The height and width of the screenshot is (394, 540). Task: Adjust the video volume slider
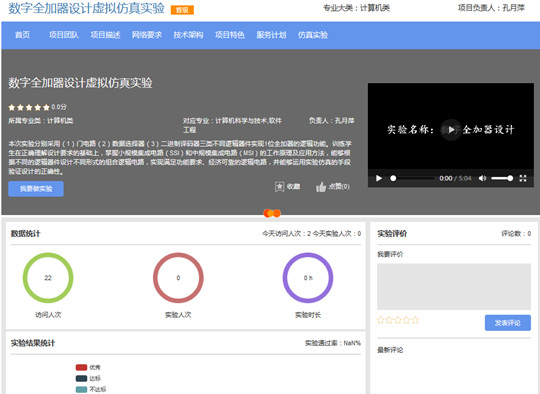(502, 178)
